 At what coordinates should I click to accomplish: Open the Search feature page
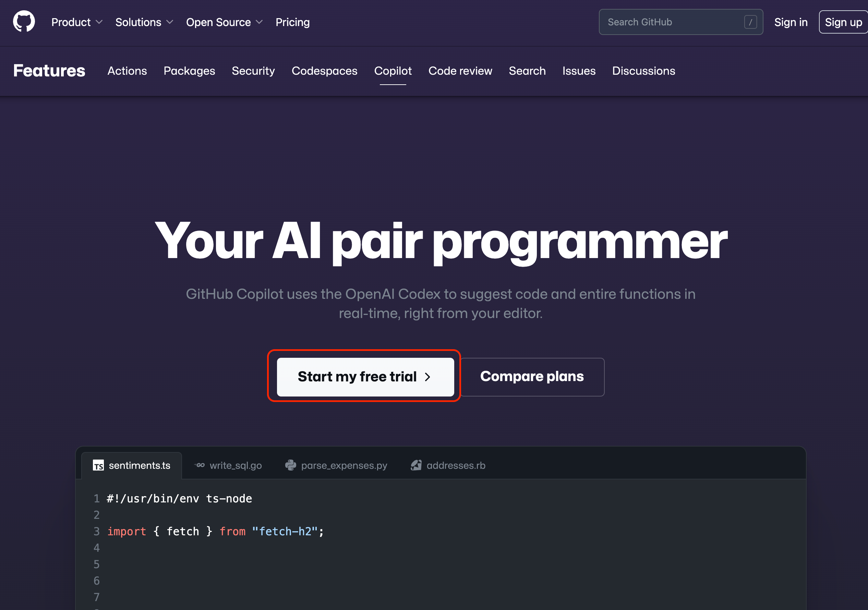tap(527, 71)
